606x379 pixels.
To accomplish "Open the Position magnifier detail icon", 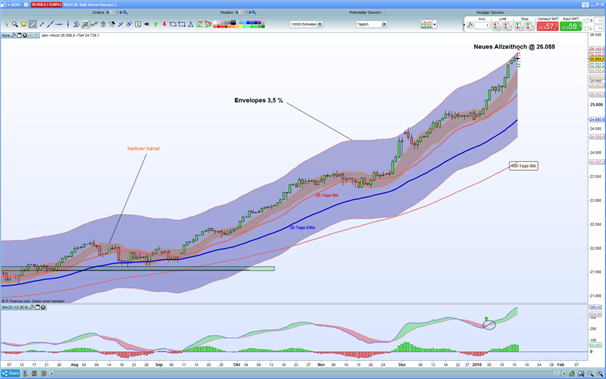I will (x=254, y=13).
